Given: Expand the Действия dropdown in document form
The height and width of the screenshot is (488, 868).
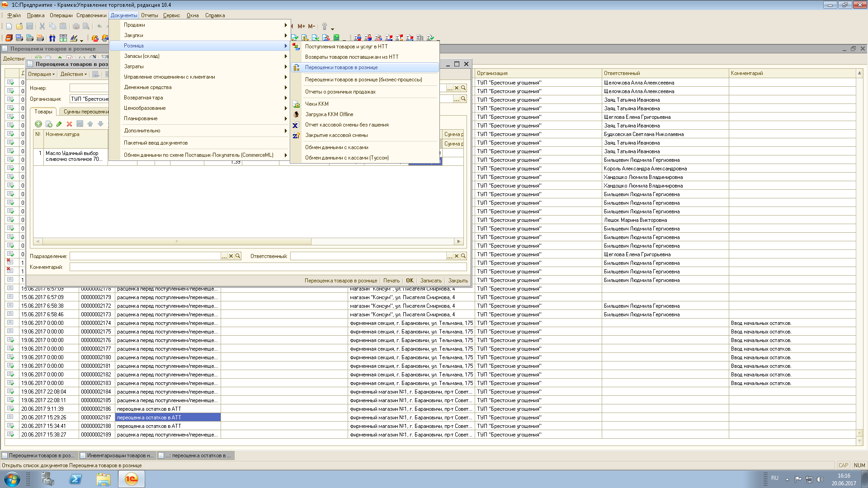Looking at the screenshot, I should point(74,74).
